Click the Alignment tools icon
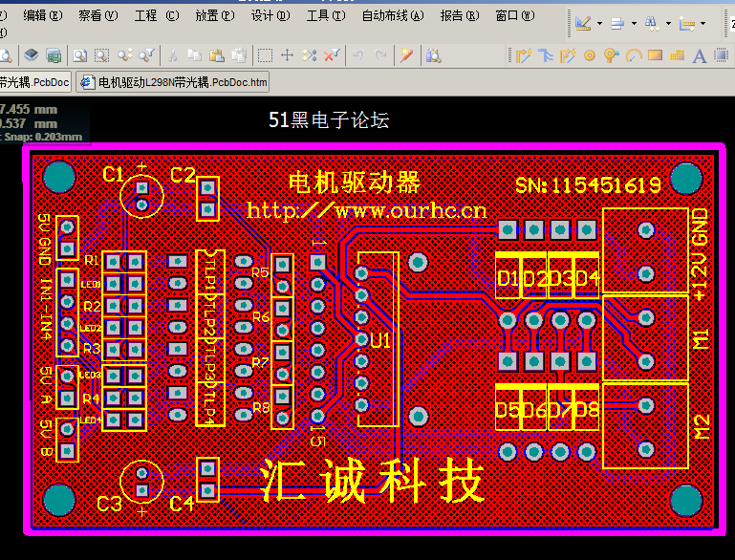 click(617, 23)
